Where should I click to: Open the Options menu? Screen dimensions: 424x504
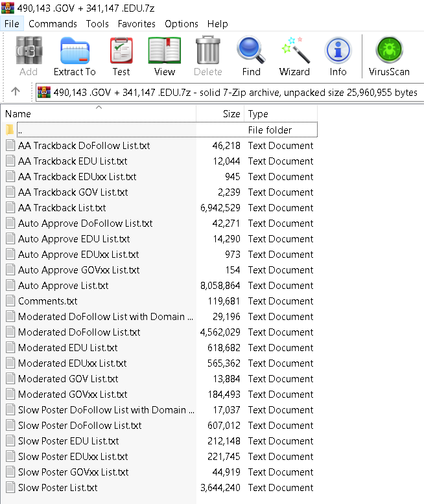(182, 23)
